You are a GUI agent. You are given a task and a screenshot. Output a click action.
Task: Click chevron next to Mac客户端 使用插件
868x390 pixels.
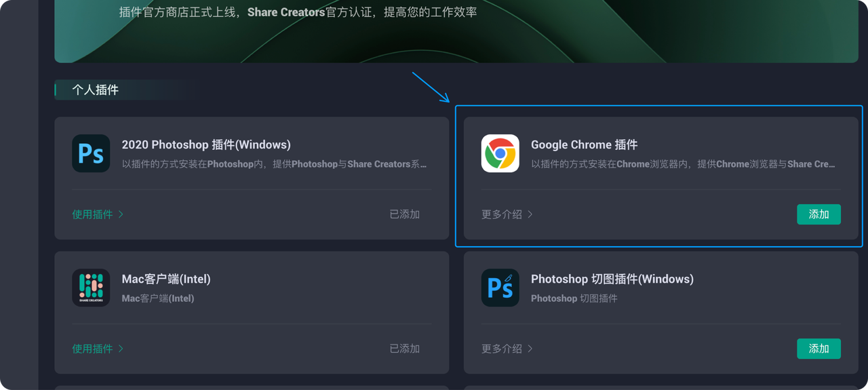(121, 349)
